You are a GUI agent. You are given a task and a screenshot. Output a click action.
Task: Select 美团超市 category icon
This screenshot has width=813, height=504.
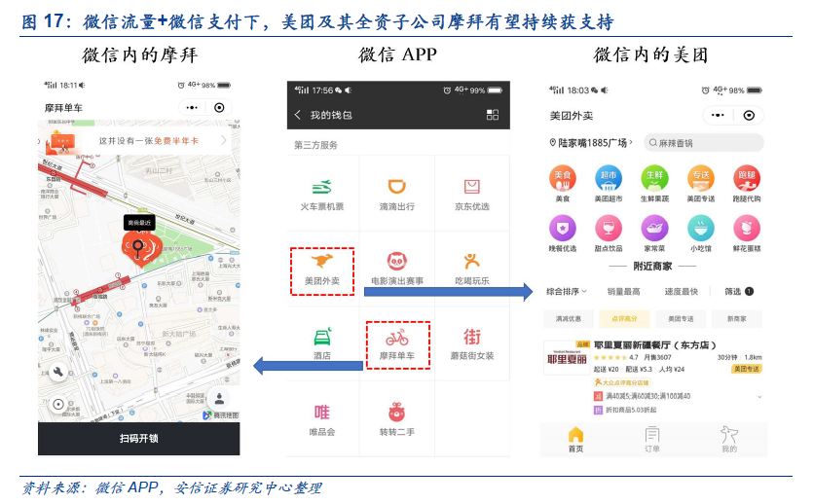609,184
